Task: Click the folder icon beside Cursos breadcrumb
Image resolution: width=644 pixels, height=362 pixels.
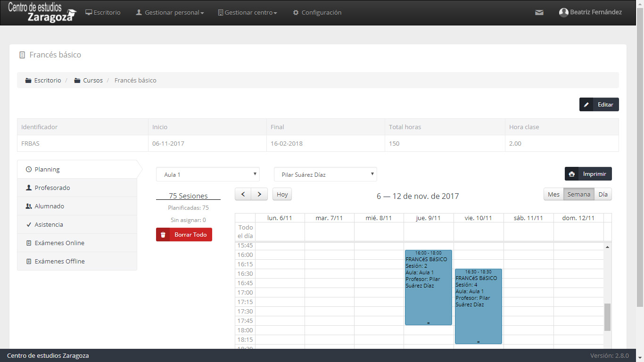Action: 77,81
